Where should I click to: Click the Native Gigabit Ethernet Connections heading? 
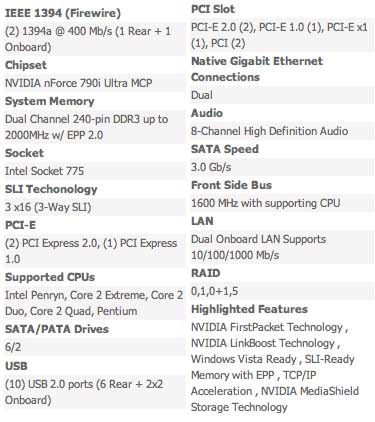(x=257, y=69)
